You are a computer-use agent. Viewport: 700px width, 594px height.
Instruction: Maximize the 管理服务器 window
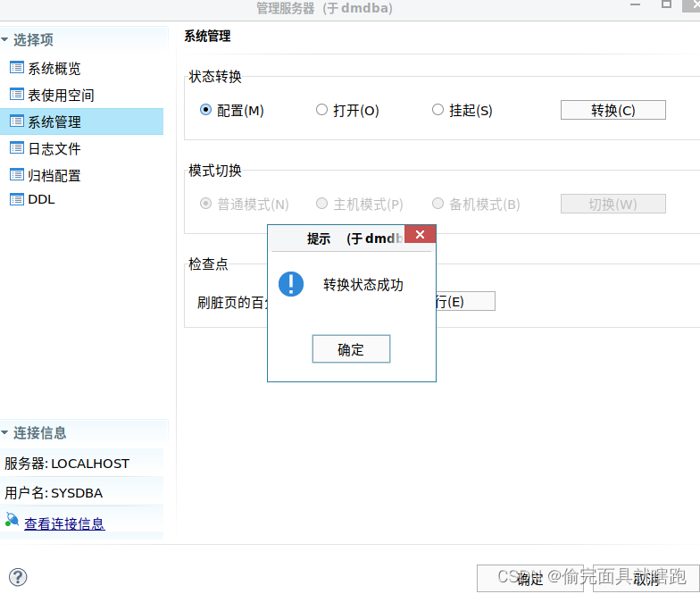click(x=666, y=4)
